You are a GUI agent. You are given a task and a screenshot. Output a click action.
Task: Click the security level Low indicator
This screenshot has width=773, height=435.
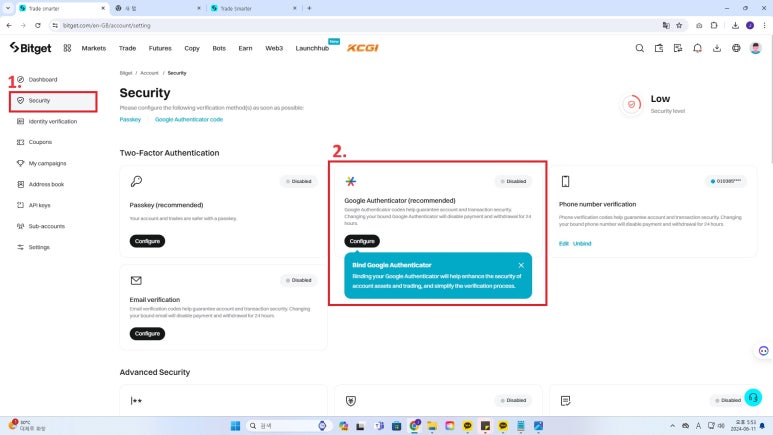pos(653,104)
